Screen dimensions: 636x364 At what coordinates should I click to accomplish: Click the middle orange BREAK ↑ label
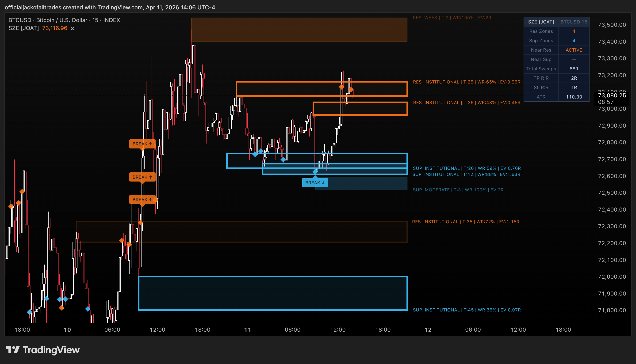point(142,177)
